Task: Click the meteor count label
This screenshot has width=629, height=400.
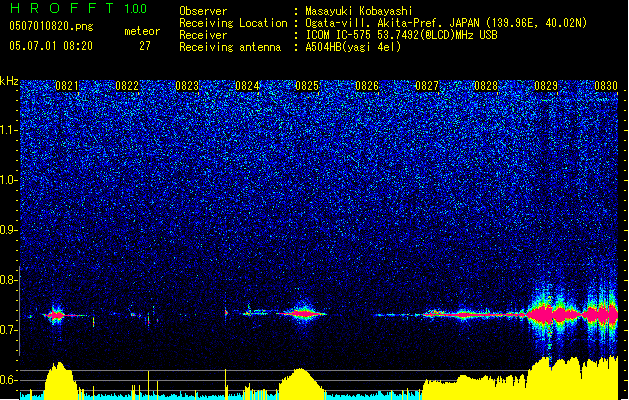Action: point(142,31)
